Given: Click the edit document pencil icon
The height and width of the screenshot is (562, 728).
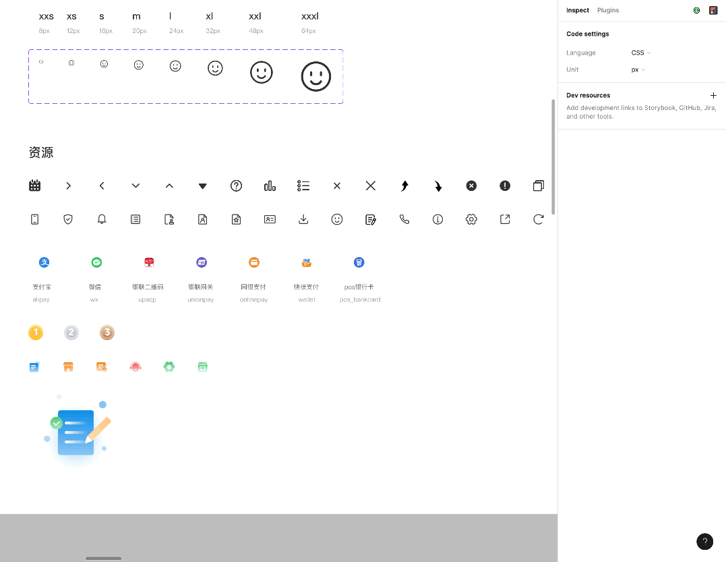Looking at the screenshot, I should [371, 219].
